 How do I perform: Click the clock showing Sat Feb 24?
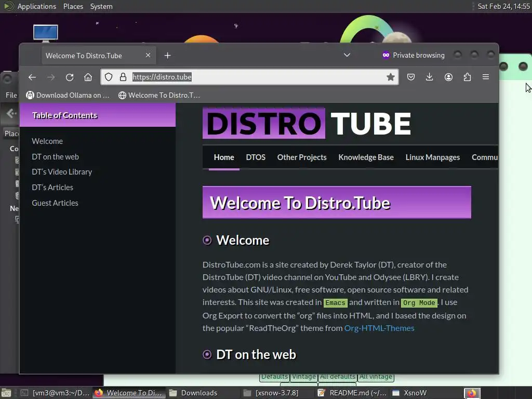503,6
